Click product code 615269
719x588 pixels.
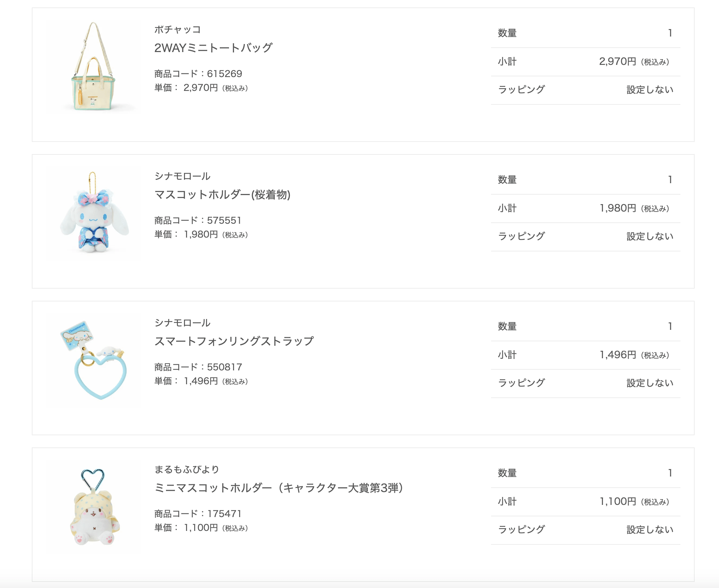coord(225,74)
